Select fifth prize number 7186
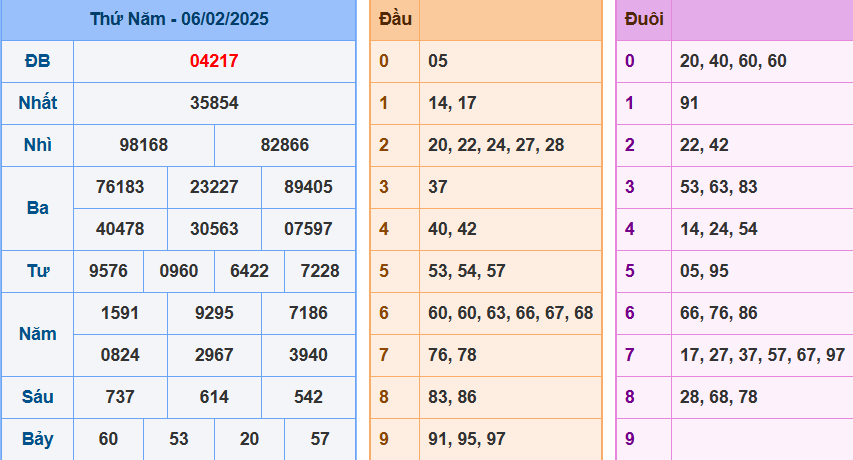Image resolution: width=853 pixels, height=460 pixels. 308,313
